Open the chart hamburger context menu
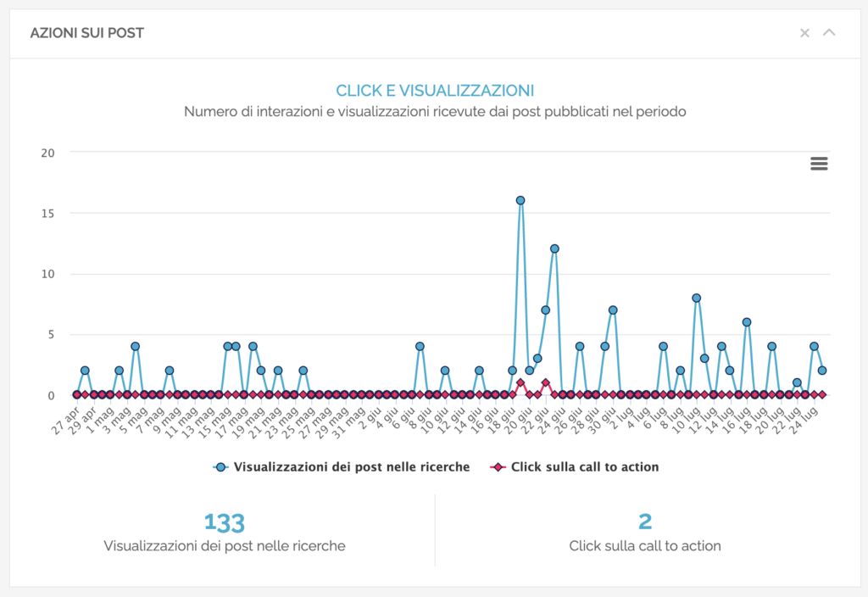The height and width of the screenshot is (597, 868). (819, 164)
